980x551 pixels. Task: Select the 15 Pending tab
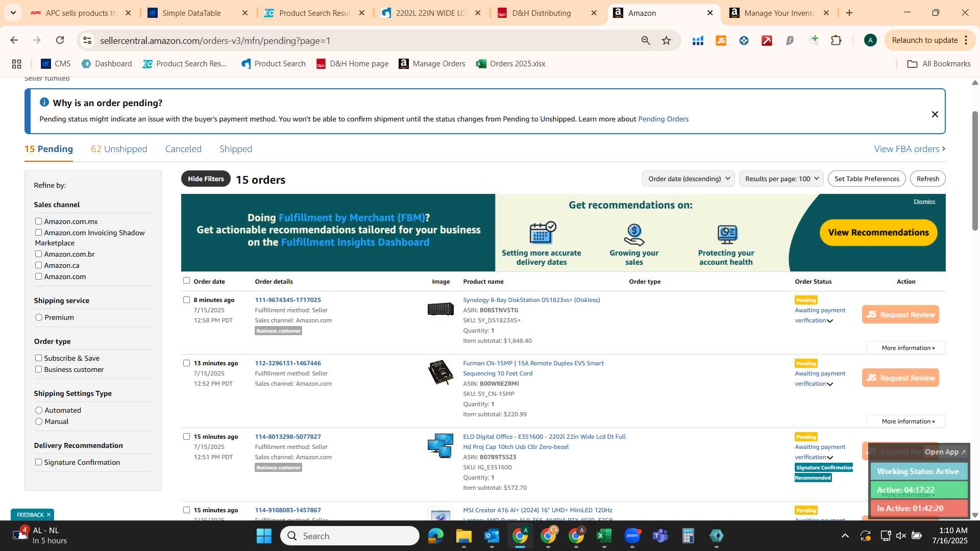pyautogui.click(x=48, y=149)
